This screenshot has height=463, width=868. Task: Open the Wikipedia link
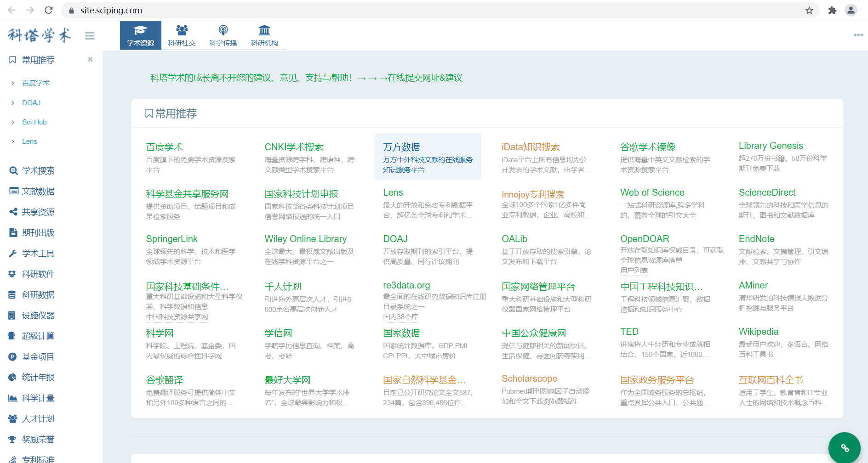[x=759, y=332]
